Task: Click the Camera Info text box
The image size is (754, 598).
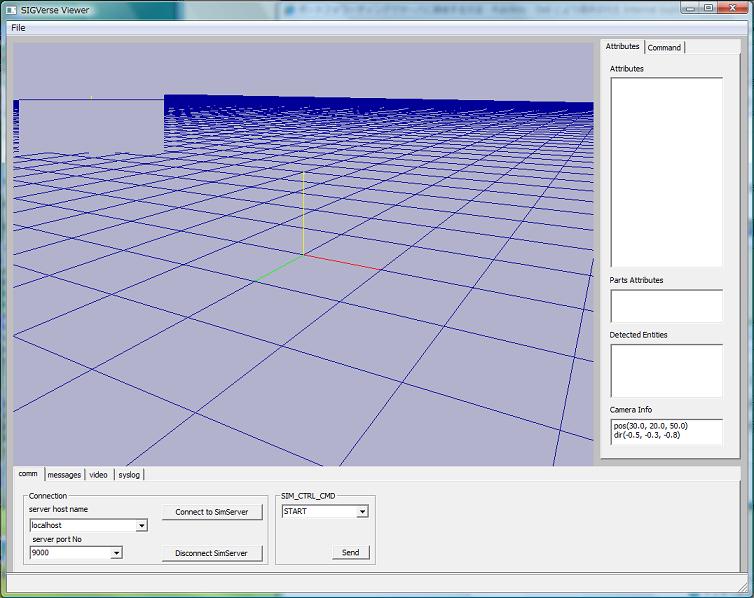Action: point(666,431)
